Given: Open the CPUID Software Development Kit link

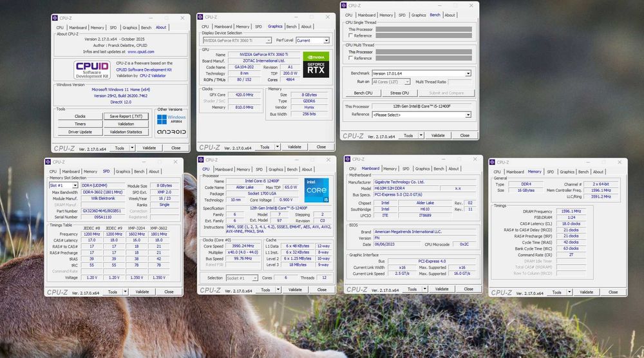Looking at the screenshot, I should pos(144,70).
